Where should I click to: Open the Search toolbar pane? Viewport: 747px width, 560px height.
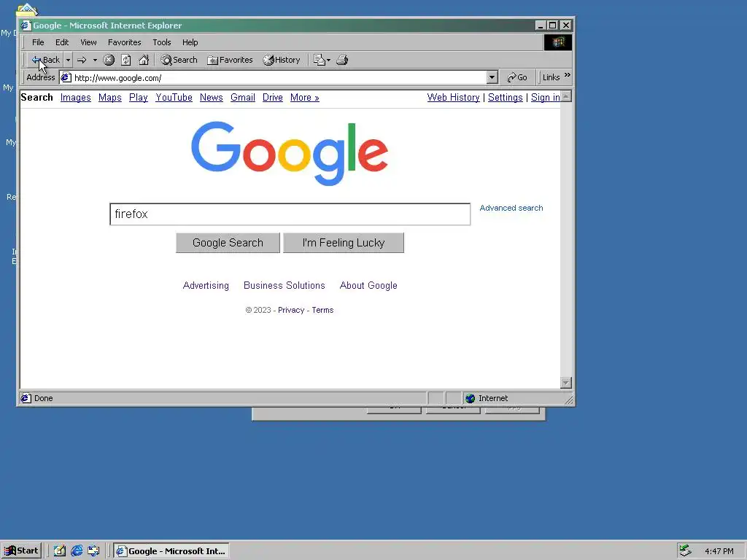179,60
